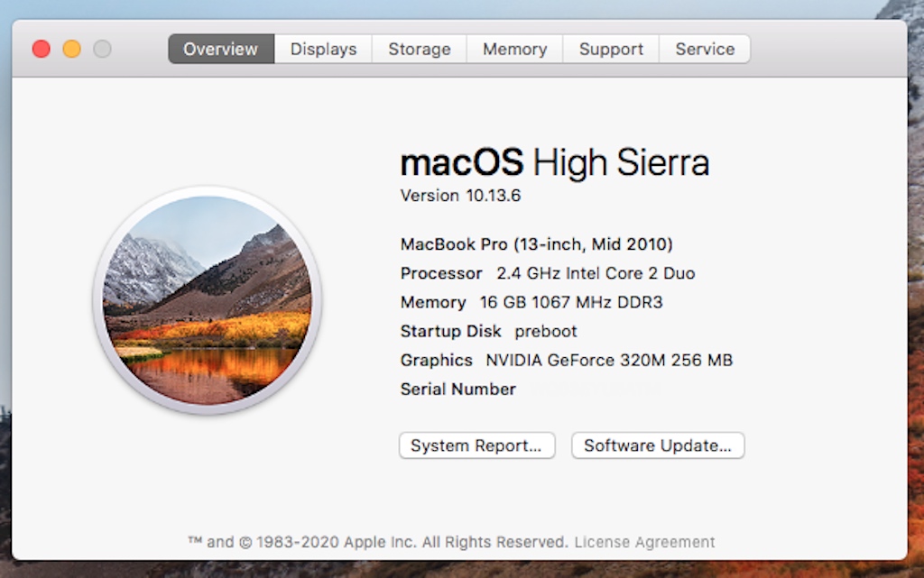Open the Storage tab
The image size is (924, 578).
419,49
